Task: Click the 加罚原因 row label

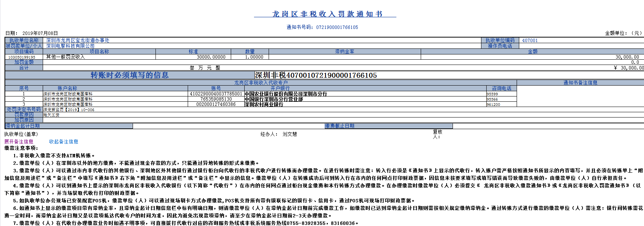Action: [x=24, y=120]
